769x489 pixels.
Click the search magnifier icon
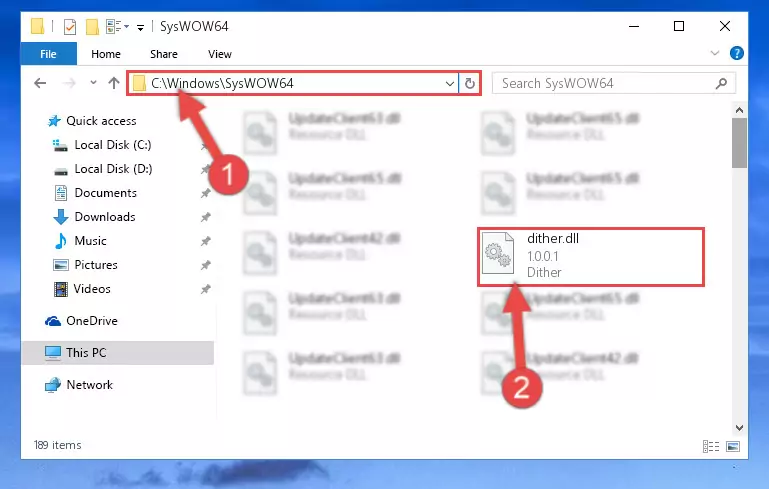[x=721, y=83]
